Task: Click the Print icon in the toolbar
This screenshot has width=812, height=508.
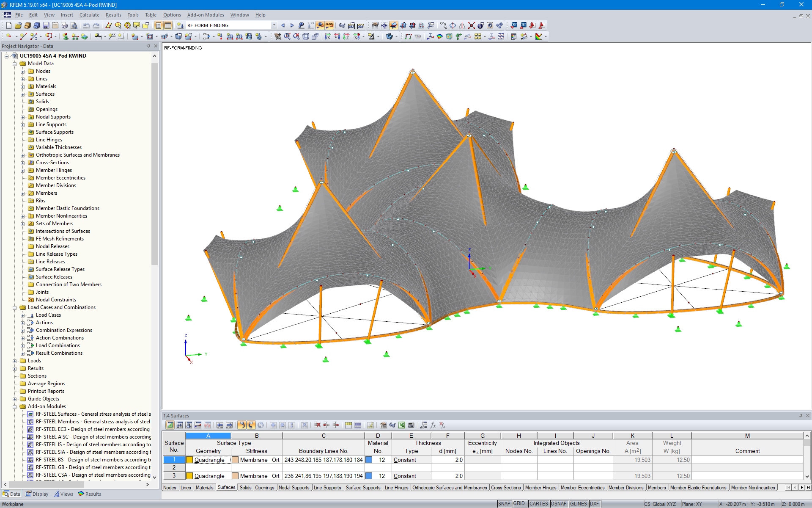Action: click(x=65, y=25)
